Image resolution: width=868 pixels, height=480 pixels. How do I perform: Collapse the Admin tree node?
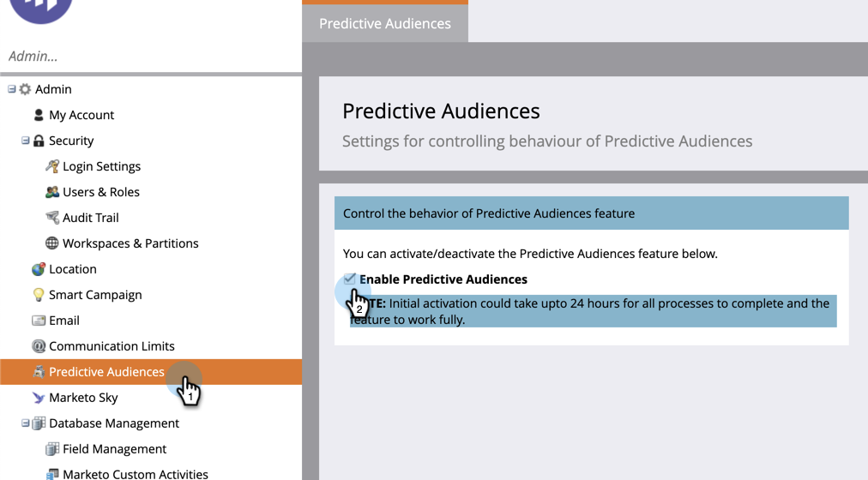click(x=12, y=89)
